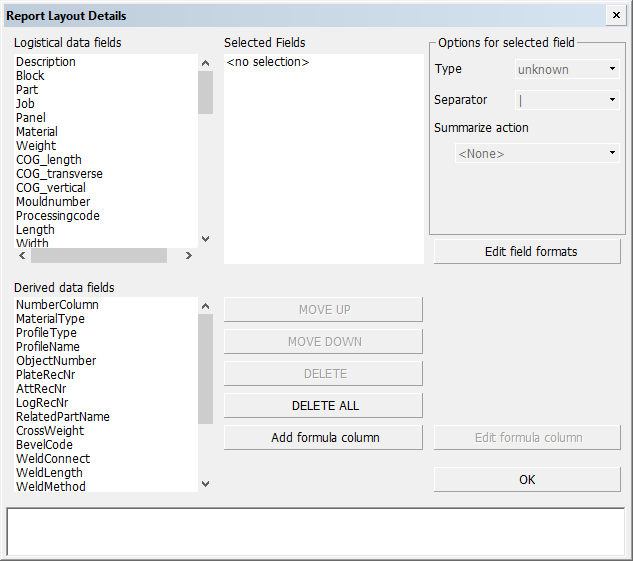Select RelatedPartName derived field

click(x=63, y=417)
